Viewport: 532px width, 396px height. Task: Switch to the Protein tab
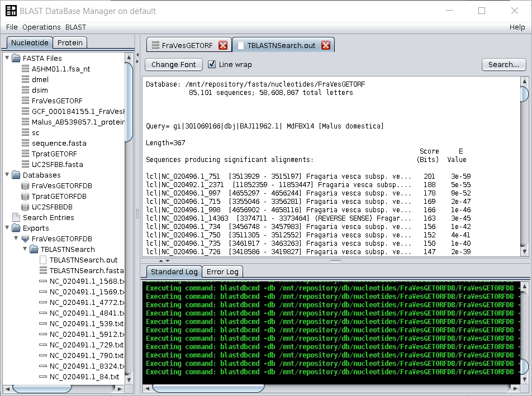point(70,42)
